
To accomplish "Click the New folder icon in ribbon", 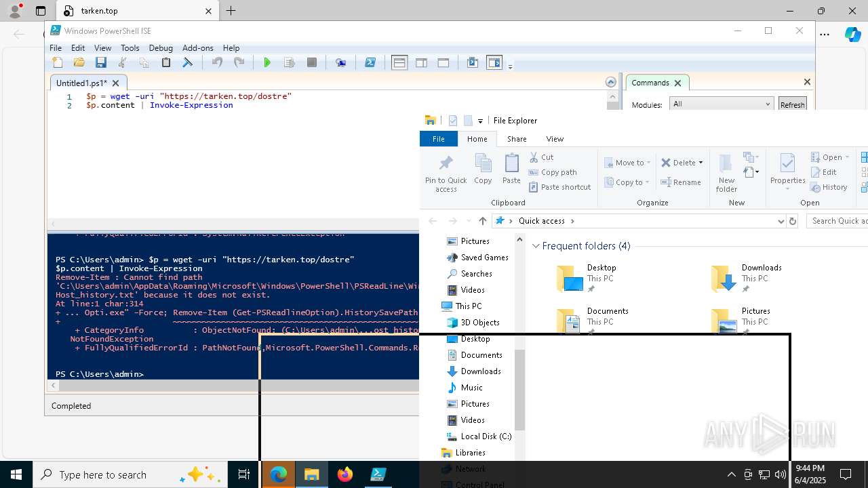I will pos(726,173).
